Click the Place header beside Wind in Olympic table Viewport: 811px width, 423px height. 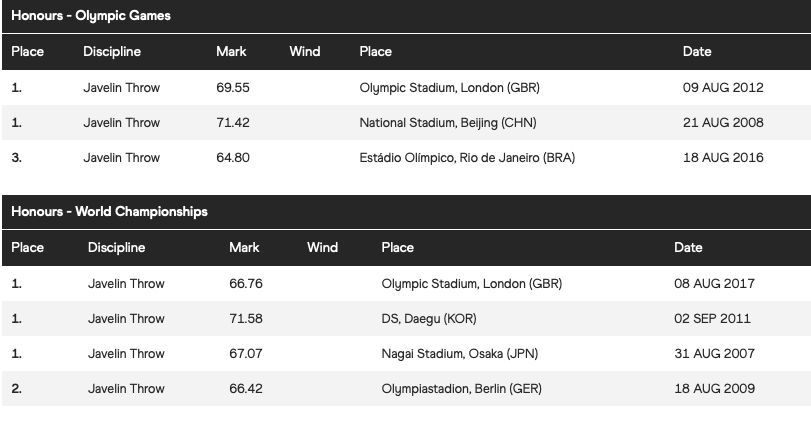(376, 51)
